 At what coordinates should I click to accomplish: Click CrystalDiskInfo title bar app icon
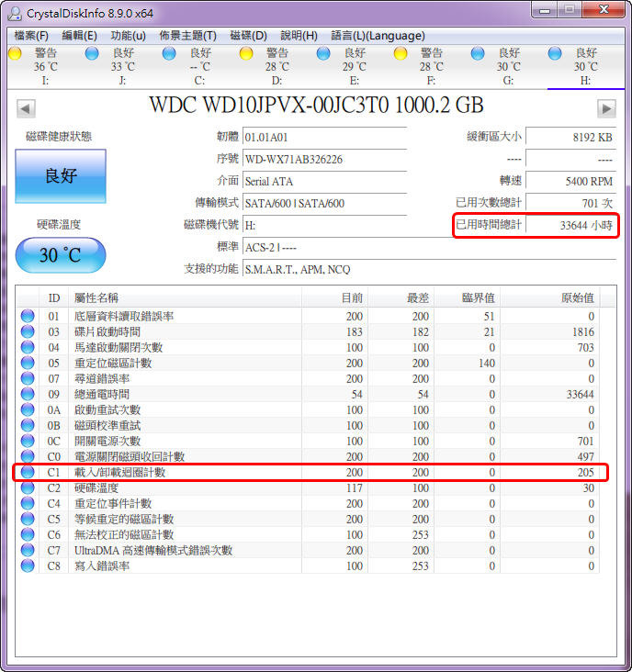click(x=15, y=13)
